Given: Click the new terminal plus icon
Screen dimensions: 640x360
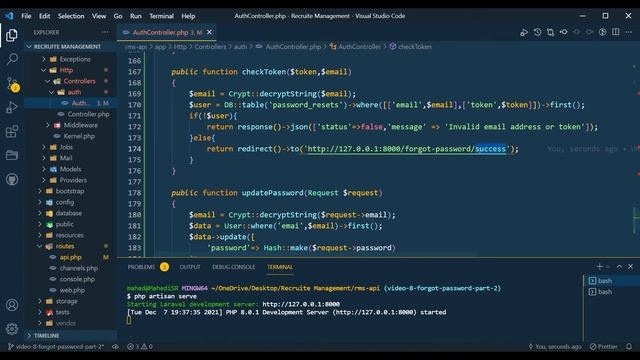Looking at the screenshot, I should (599, 267).
